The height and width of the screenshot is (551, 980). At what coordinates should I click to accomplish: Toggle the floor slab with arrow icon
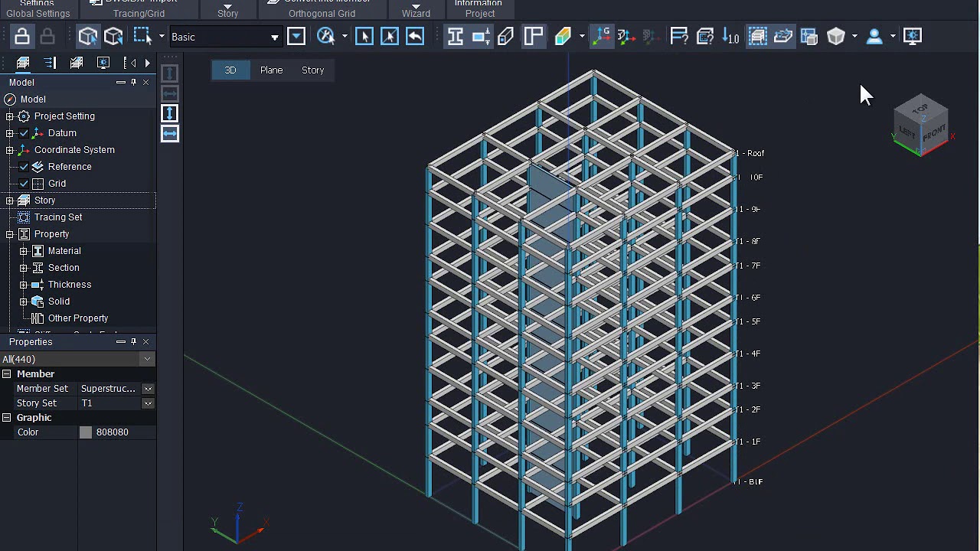(x=783, y=36)
